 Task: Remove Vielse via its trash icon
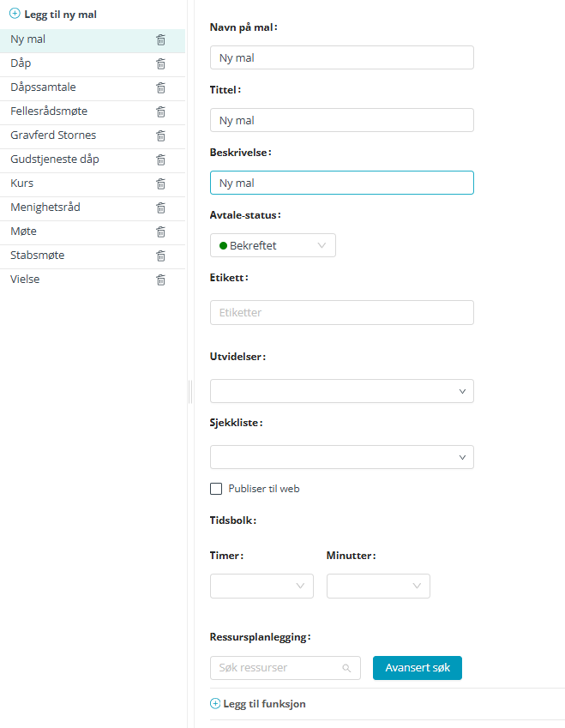160,280
